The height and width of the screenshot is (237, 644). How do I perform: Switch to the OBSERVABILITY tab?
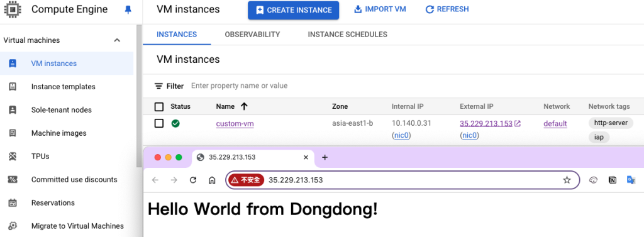(252, 35)
